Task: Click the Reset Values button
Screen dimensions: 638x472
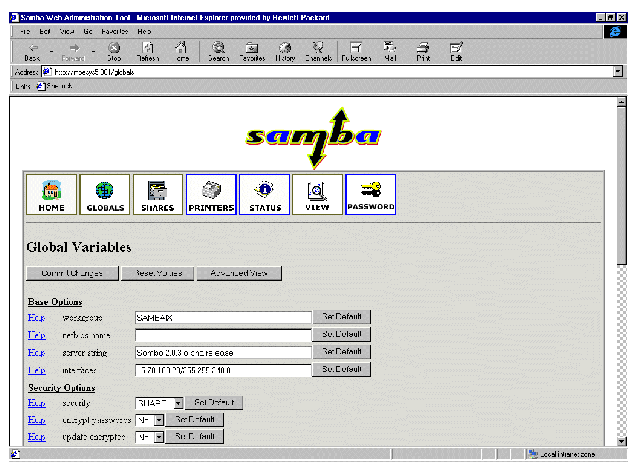Action: click(x=157, y=273)
